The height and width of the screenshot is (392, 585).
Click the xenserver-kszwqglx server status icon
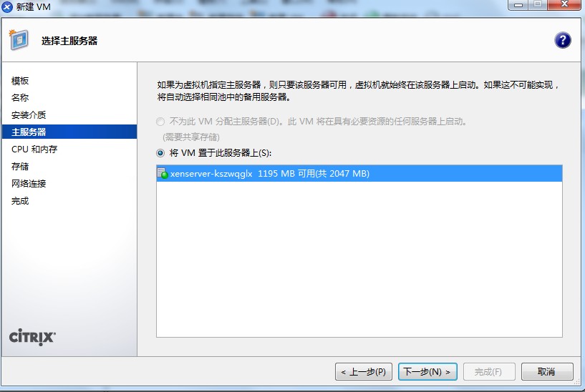[x=163, y=173]
